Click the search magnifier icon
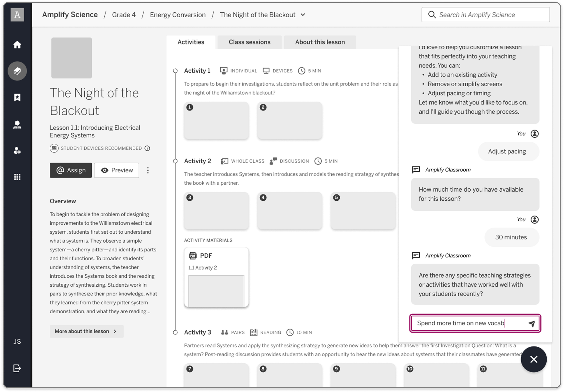Screen dimensions: 564x392 point(432,15)
